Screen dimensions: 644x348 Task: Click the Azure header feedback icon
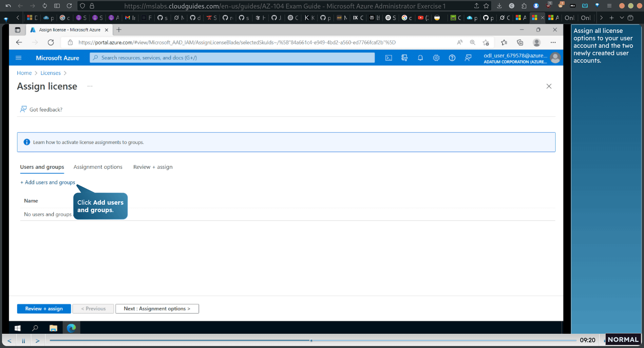(468, 58)
